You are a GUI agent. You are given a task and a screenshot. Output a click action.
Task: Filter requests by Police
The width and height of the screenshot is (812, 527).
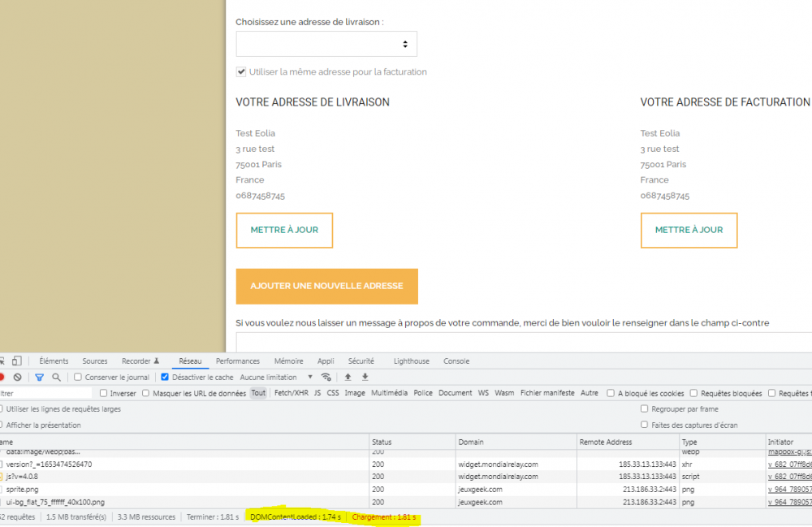tap(423, 393)
